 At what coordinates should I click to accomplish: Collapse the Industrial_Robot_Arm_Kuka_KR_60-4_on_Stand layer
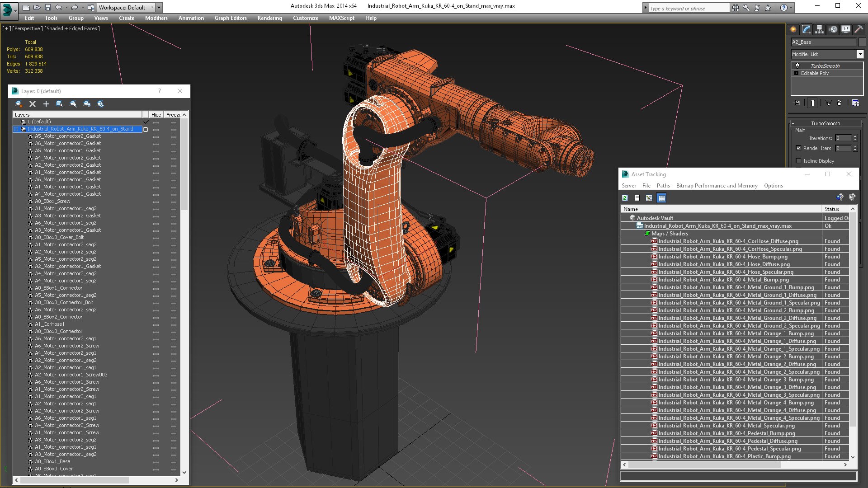point(16,129)
